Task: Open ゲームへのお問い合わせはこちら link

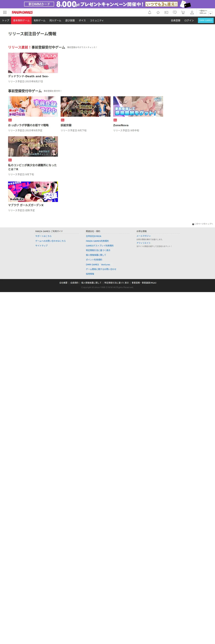Action: (x=51, y=241)
